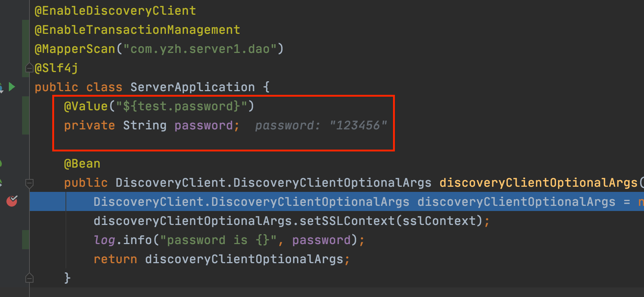Collapse the fold marker beside @Slf4j
The width and height of the screenshot is (644, 297).
(x=29, y=68)
